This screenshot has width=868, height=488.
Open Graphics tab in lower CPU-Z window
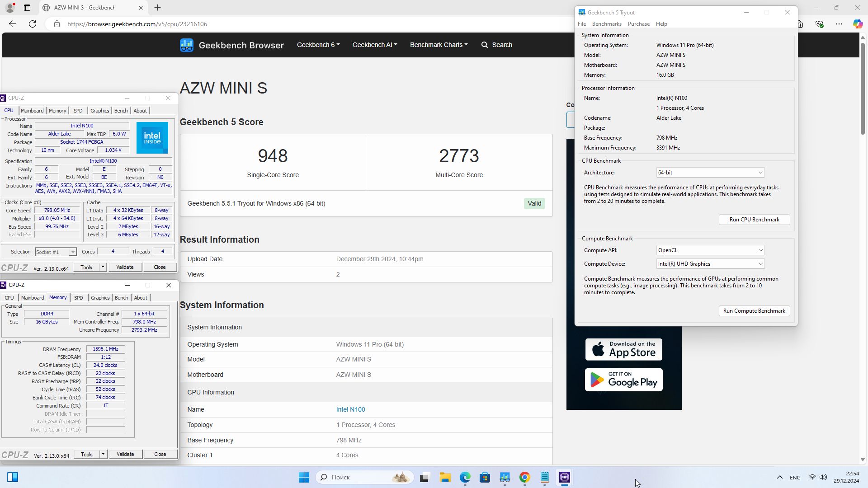(100, 298)
